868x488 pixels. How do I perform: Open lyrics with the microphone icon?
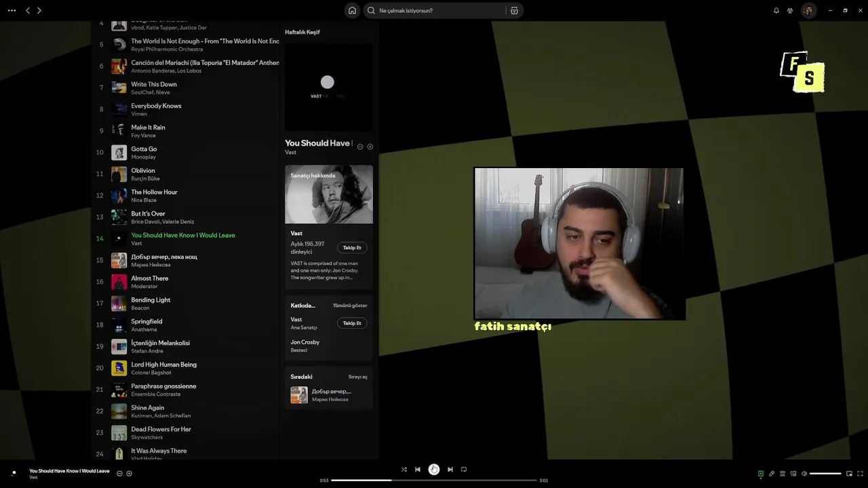tap(772, 474)
